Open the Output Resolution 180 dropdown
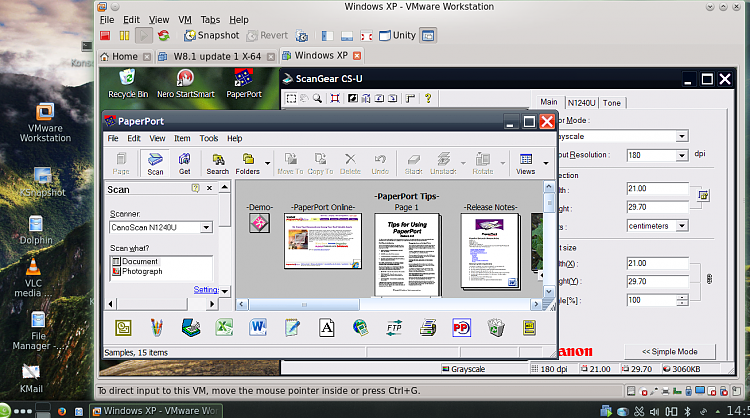 pos(682,155)
